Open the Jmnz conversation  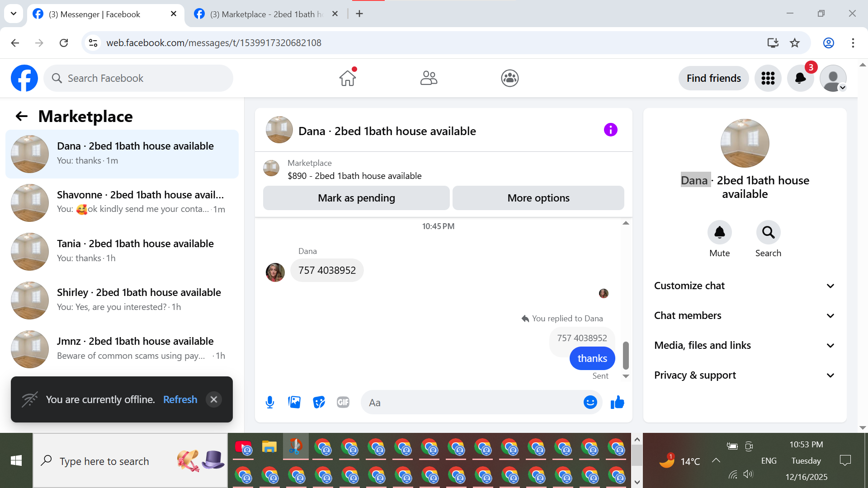click(122, 349)
